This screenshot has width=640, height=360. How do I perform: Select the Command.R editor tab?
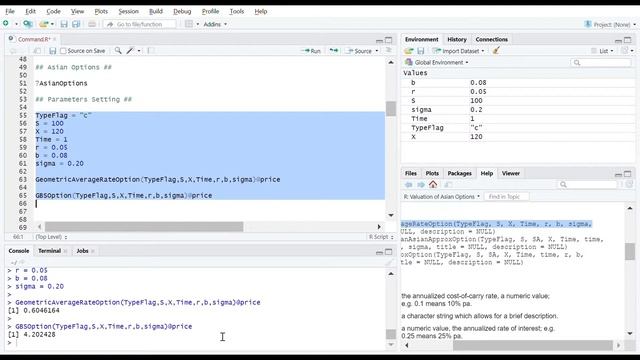pos(34,39)
